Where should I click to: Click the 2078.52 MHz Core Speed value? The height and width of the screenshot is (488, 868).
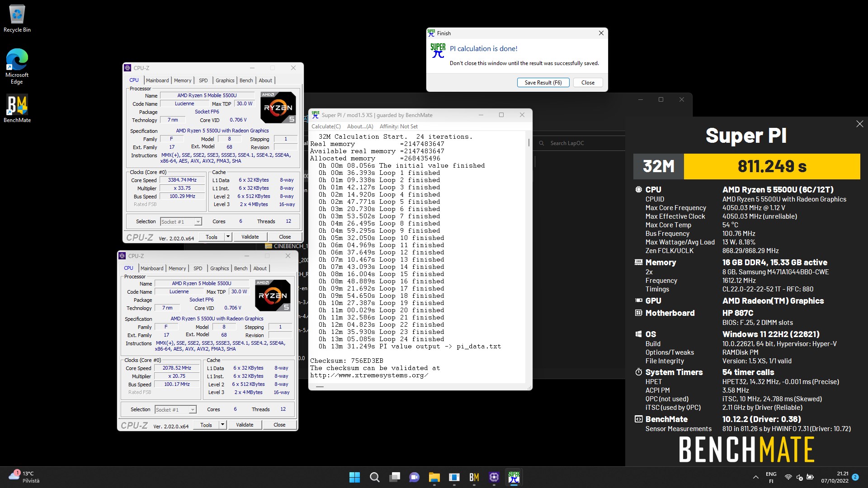click(177, 368)
